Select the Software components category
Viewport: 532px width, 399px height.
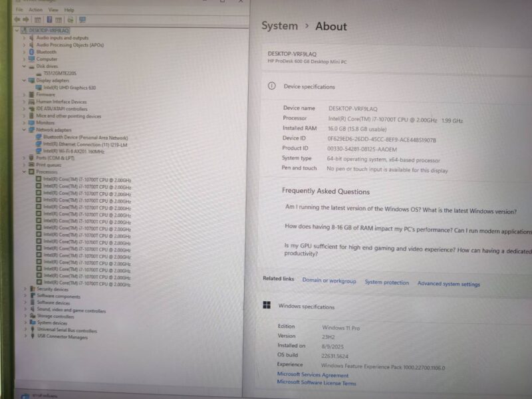pyautogui.click(x=59, y=297)
